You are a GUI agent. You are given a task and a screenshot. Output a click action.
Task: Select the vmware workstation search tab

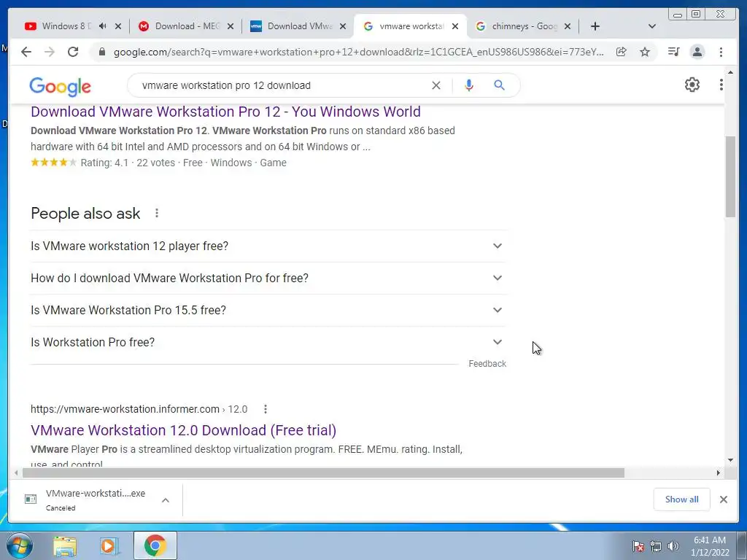tap(411, 26)
